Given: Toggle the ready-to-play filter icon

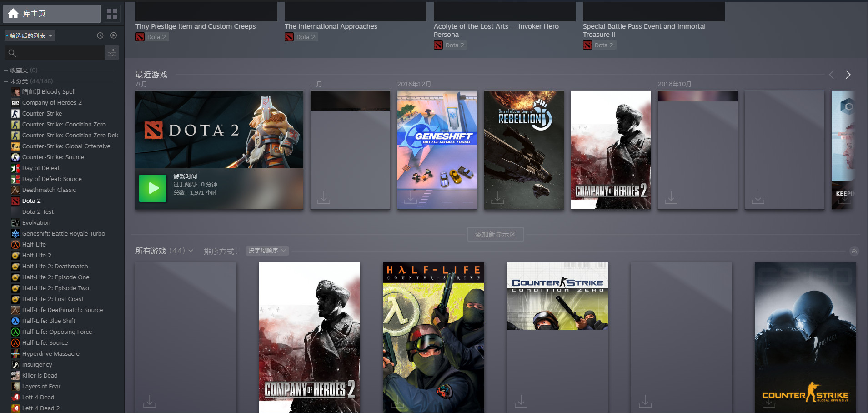Looking at the screenshot, I should coord(114,35).
